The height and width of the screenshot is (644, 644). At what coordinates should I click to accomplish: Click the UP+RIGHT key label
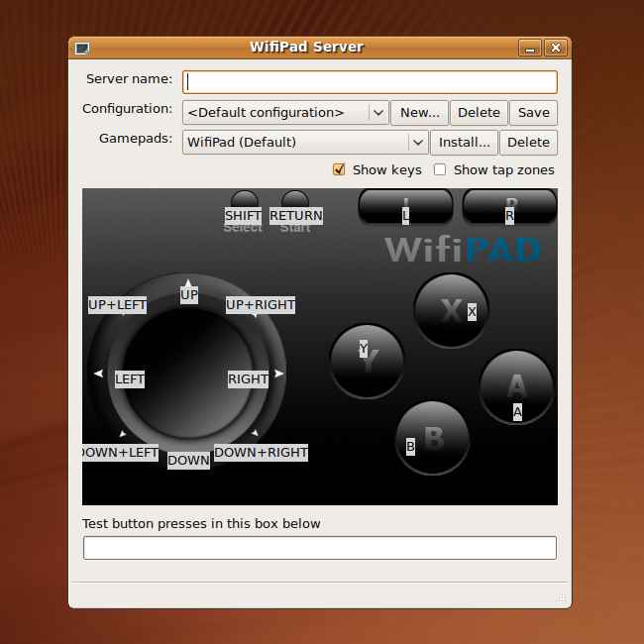(x=261, y=305)
